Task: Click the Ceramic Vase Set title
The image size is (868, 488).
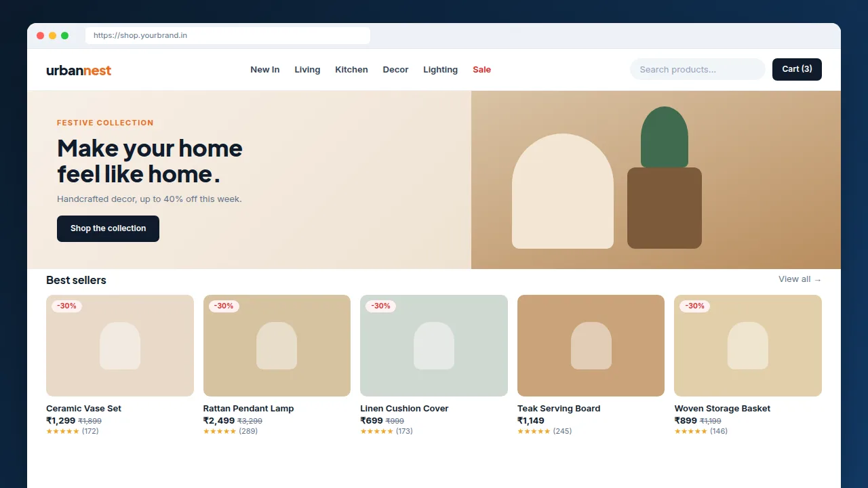Action: click(x=83, y=409)
